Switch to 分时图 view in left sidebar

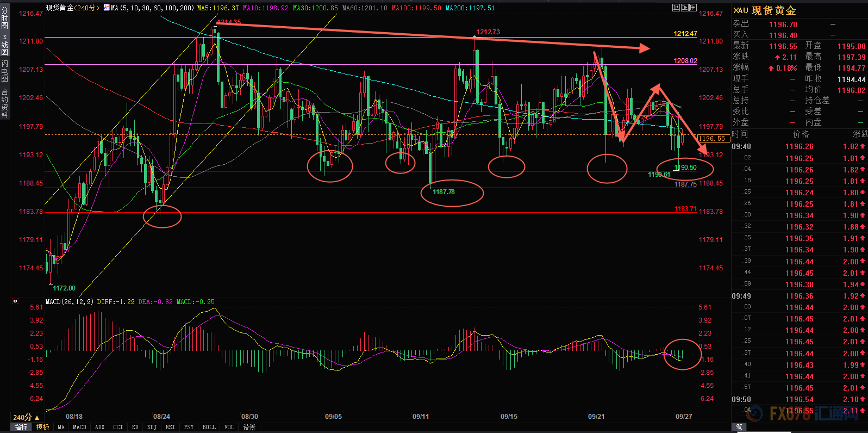coord(5,18)
